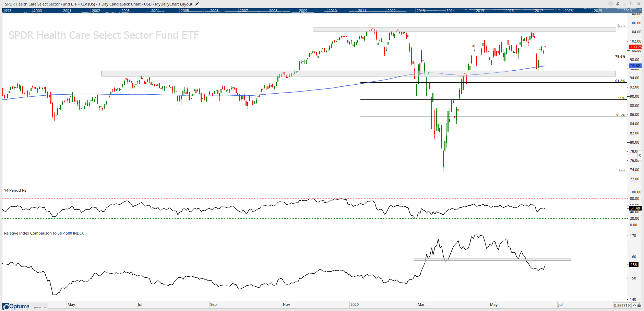Click the 2020 label on the bottom date axis
The image size is (644, 311).
[x=354, y=304]
